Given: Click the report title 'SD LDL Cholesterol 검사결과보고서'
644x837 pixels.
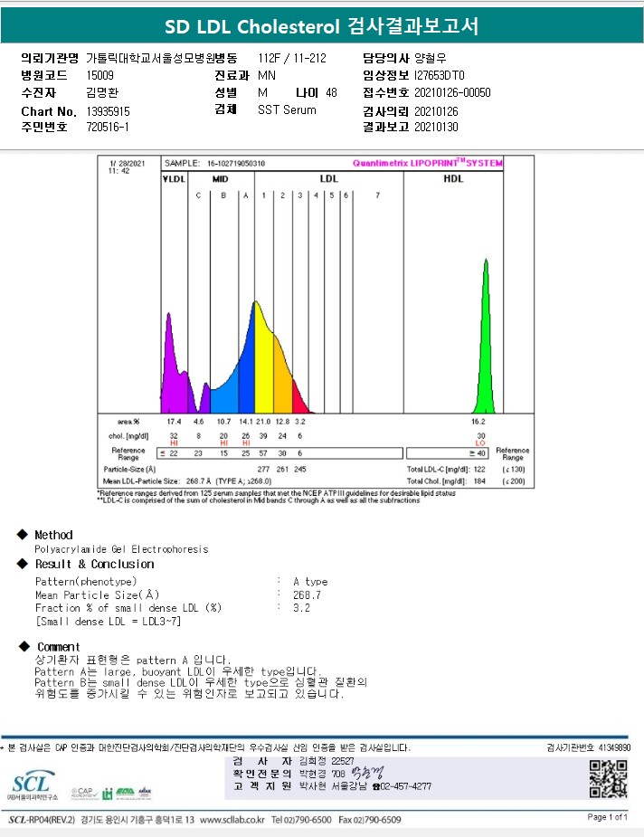Looking at the screenshot, I should (322, 26).
